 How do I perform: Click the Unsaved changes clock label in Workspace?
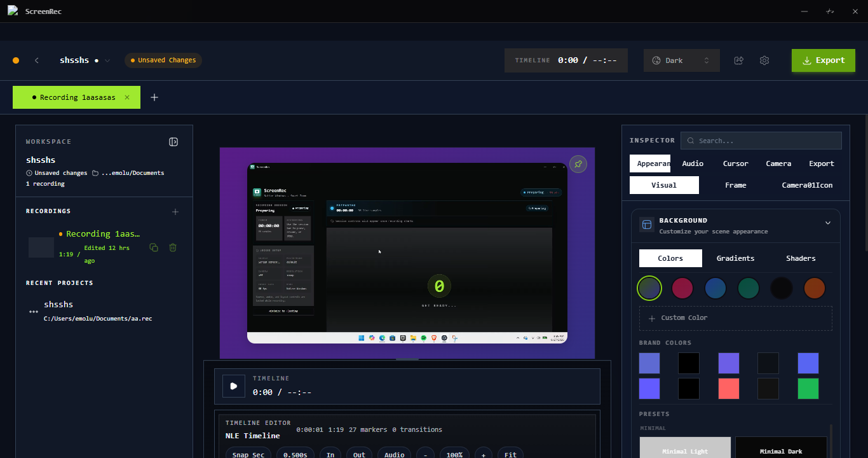(x=57, y=173)
